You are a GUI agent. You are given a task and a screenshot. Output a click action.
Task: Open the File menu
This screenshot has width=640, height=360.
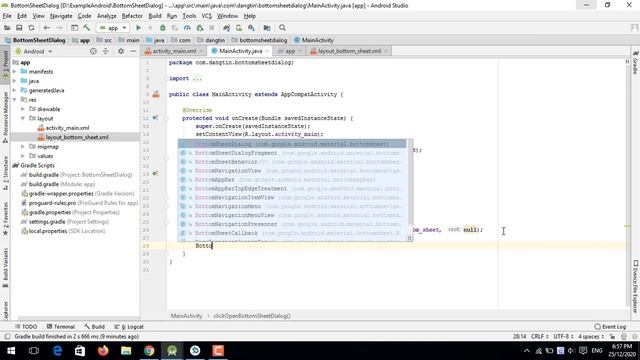tap(7, 16)
